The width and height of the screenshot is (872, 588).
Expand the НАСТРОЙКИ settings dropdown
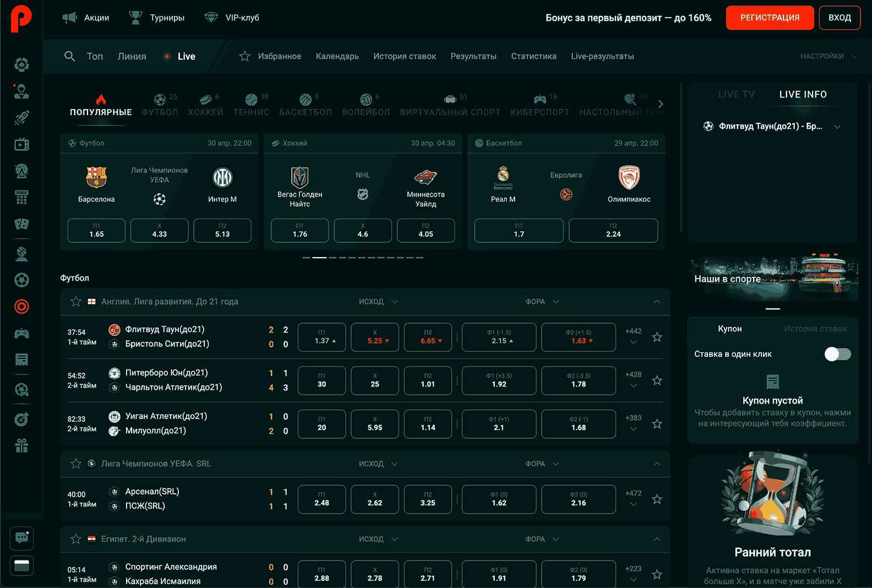click(829, 56)
